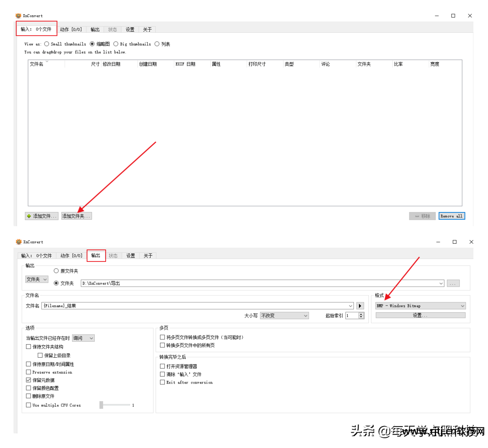Open the 动作 [0/0] tab in upper window

[71, 30]
